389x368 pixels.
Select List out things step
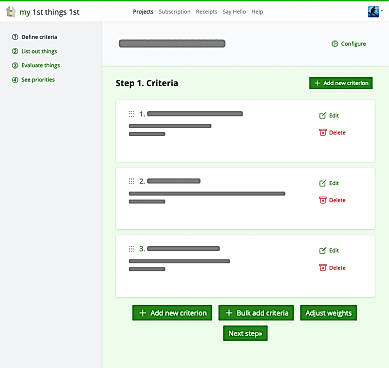35,51
